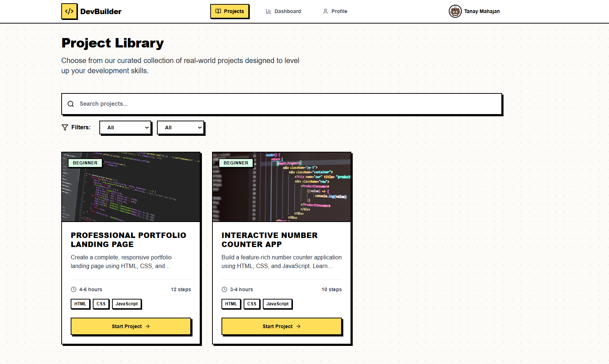Click the search magnifier icon
The height and width of the screenshot is (364, 609).
coord(71,104)
